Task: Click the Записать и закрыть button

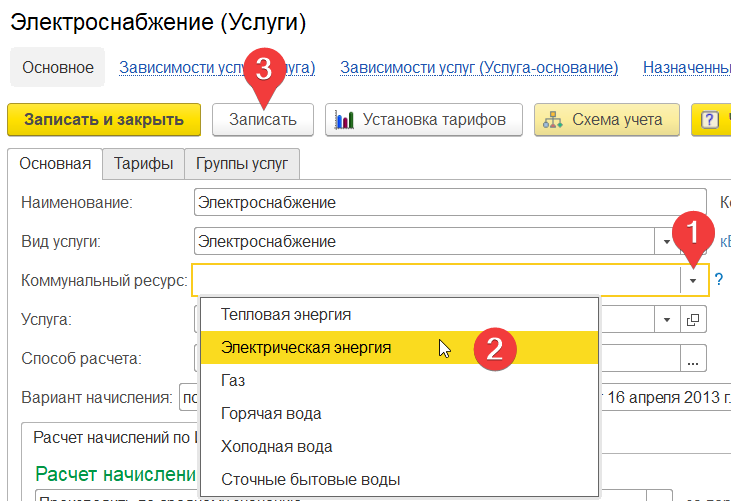Action: [104, 120]
